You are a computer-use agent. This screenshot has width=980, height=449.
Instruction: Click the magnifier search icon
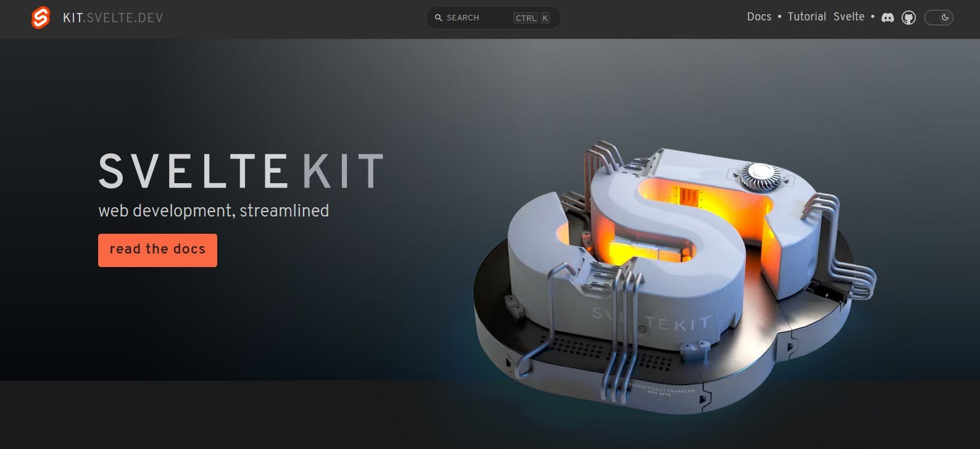pos(439,18)
